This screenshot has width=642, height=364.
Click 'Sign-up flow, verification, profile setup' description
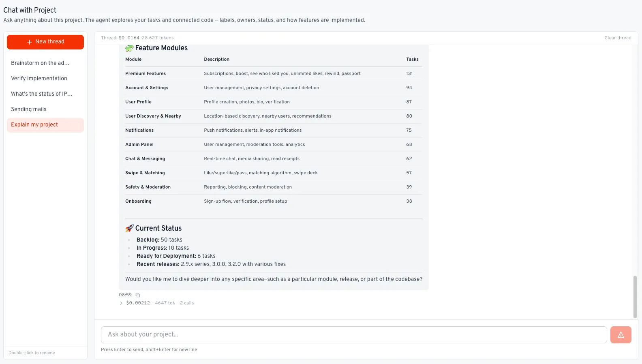[245, 201]
